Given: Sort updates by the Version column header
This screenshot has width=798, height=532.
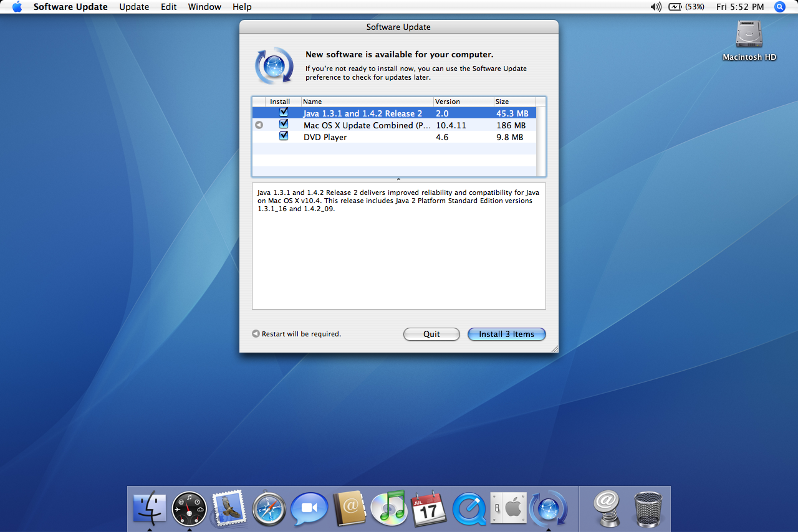Looking at the screenshot, I should click(463, 102).
